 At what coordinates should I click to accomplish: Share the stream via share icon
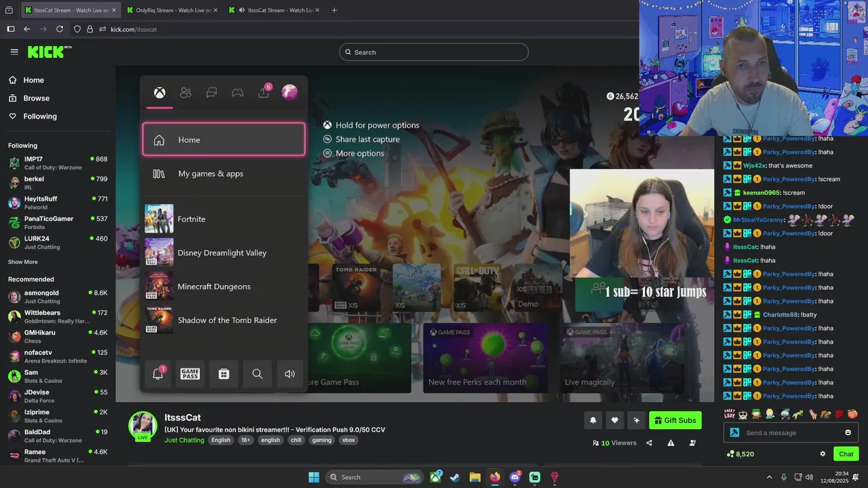click(x=649, y=443)
